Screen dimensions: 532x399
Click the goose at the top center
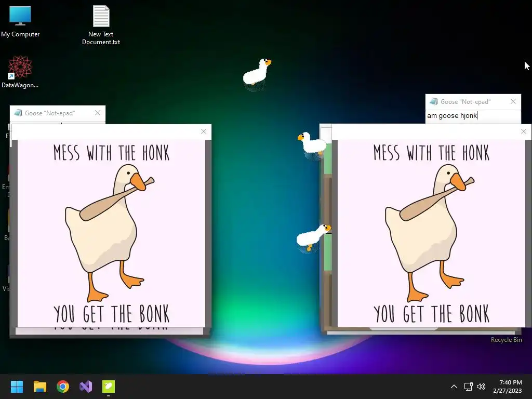point(257,74)
